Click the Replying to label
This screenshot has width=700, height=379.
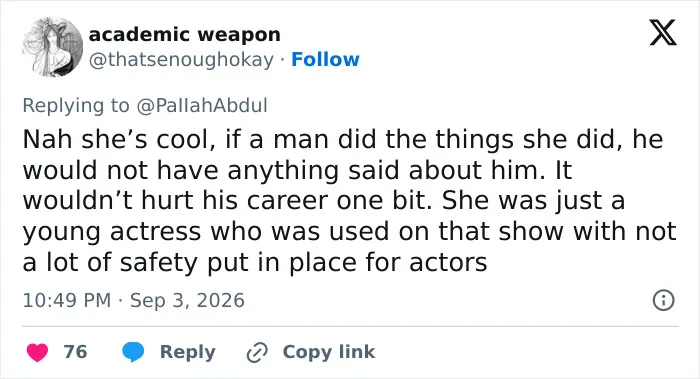76,106
